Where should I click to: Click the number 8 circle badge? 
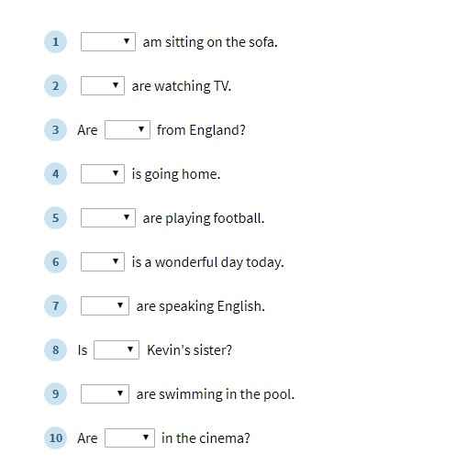coord(55,350)
